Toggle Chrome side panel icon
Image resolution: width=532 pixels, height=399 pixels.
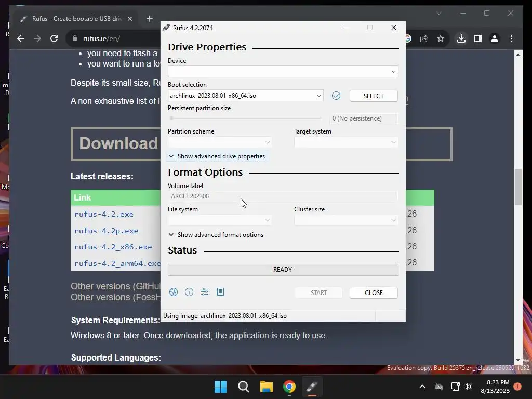coord(478,38)
